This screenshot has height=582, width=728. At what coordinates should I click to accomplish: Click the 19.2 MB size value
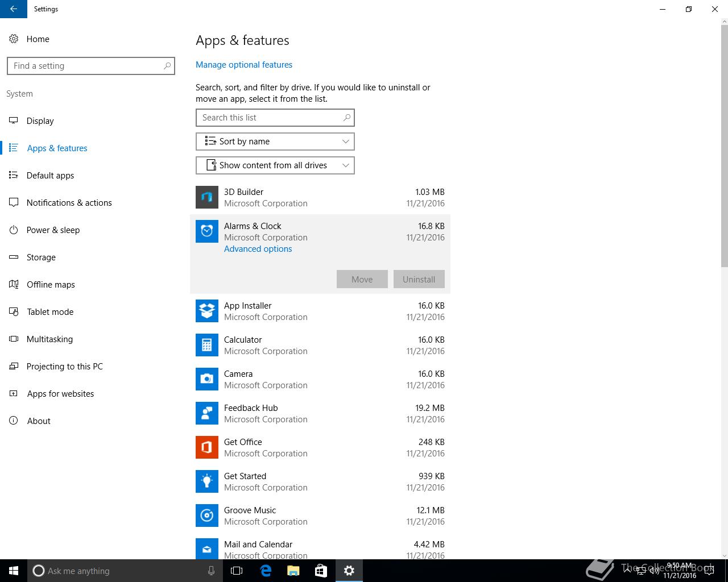(430, 408)
